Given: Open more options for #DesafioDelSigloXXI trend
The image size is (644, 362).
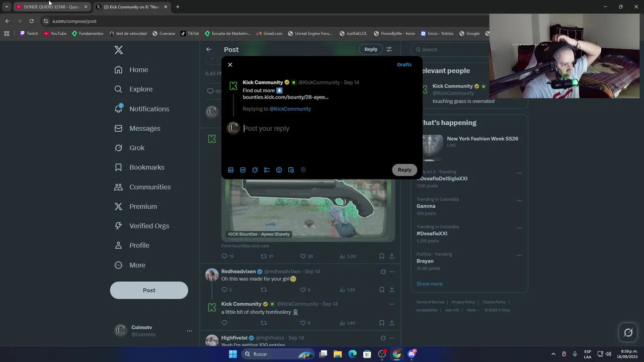Looking at the screenshot, I should 519,173.
